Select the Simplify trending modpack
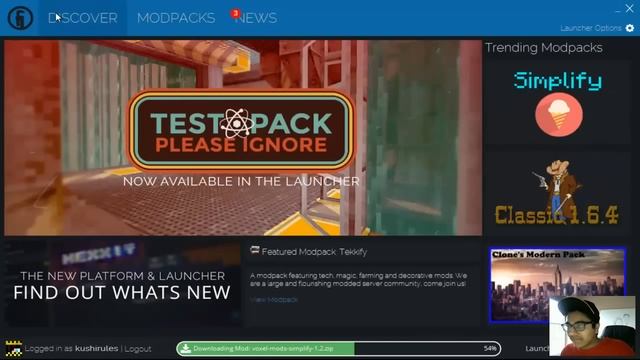Image resolution: width=640 pixels, height=360 pixels. pyautogui.click(x=557, y=102)
